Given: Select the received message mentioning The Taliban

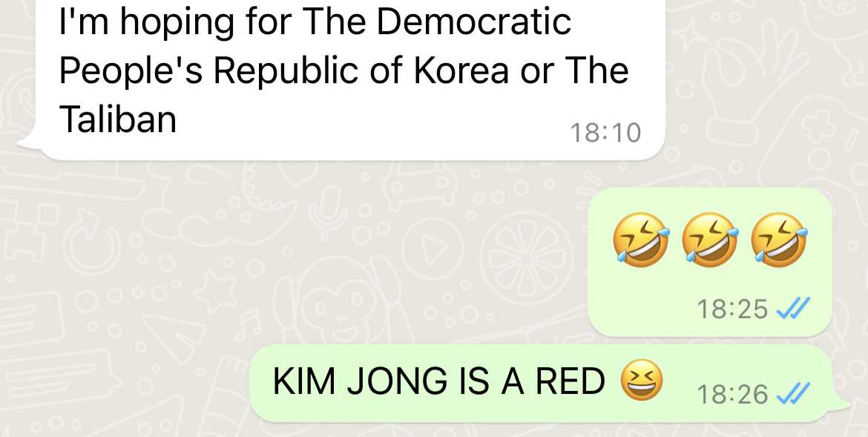Looking at the screenshot, I should pos(349,79).
